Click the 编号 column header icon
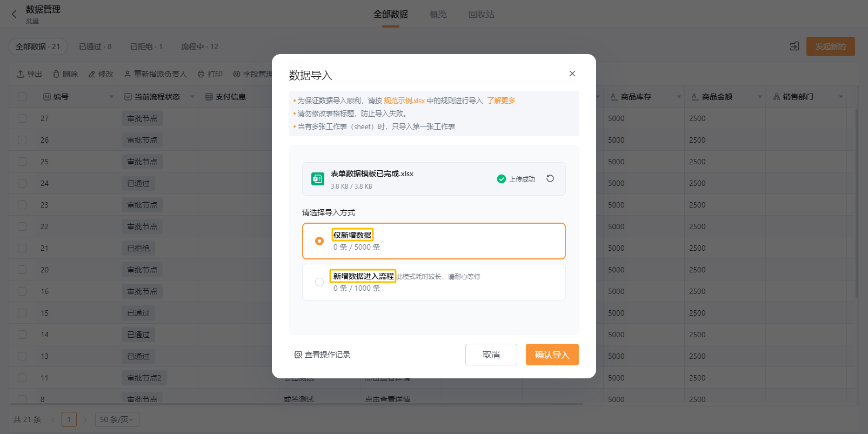 (x=47, y=97)
